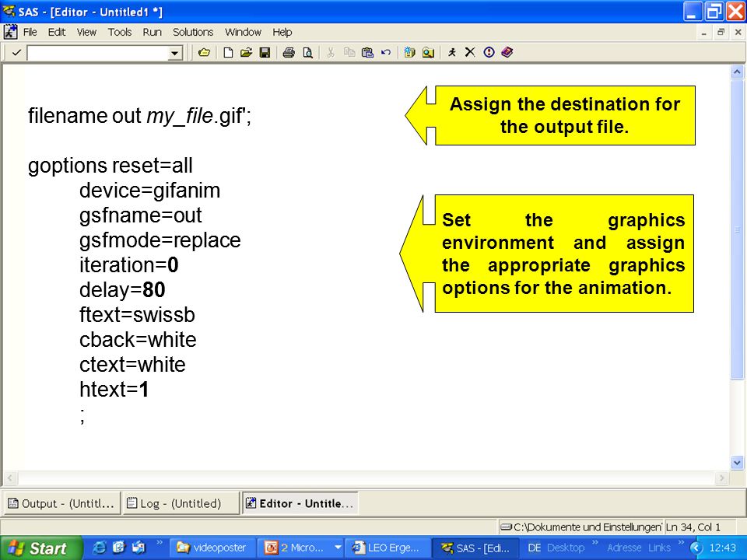Viewport: 747px width, 560px height.
Task: Switch to the Output window tab
Action: pos(61,503)
